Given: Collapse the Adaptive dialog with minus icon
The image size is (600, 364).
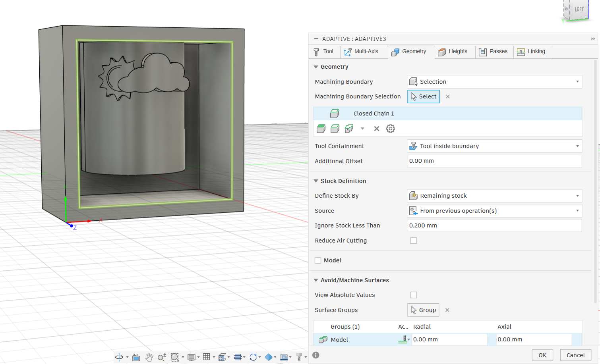Looking at the screenshot, I should coord(316,39).
